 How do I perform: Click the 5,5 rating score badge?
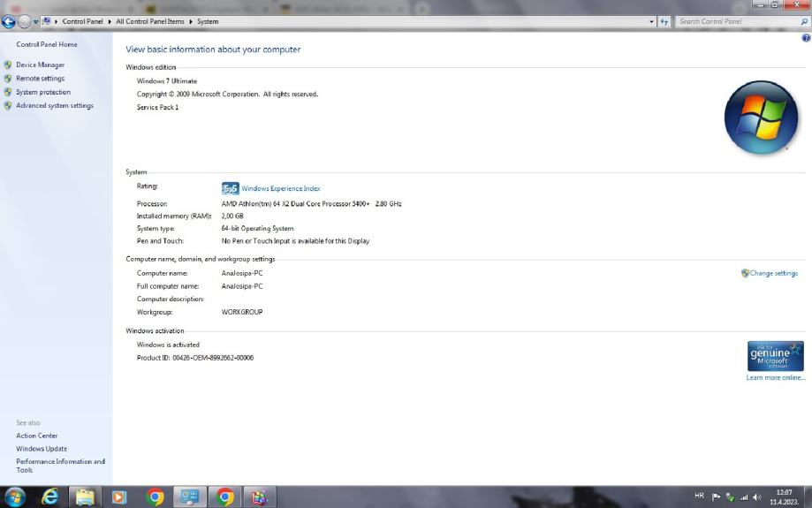pos(231,188)
